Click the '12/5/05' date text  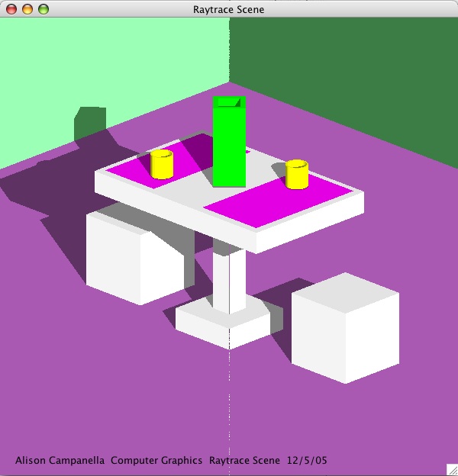307,460
